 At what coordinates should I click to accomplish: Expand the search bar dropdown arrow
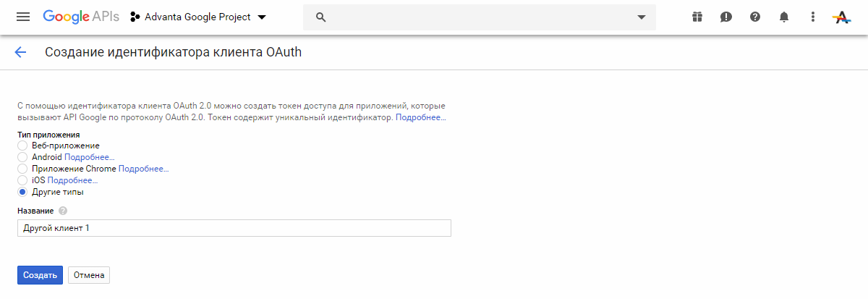(641, 17)
